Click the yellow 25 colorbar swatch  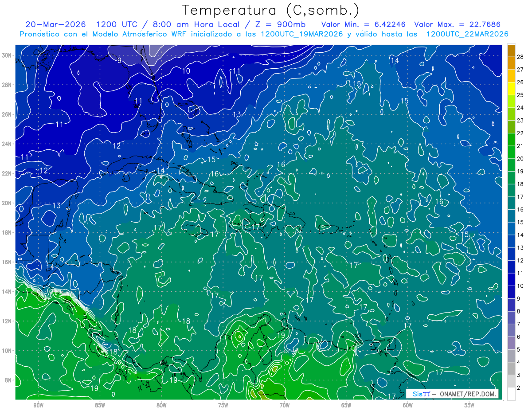[511, 89]
